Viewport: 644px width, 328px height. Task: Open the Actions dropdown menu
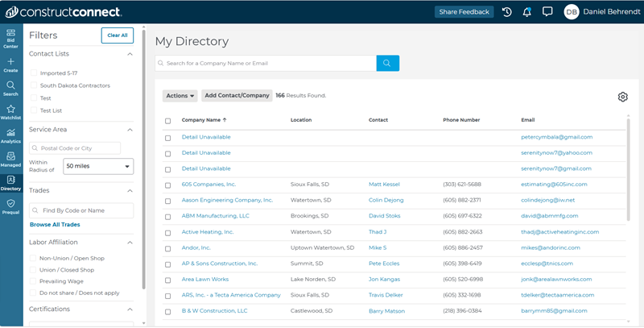(180, 96)
